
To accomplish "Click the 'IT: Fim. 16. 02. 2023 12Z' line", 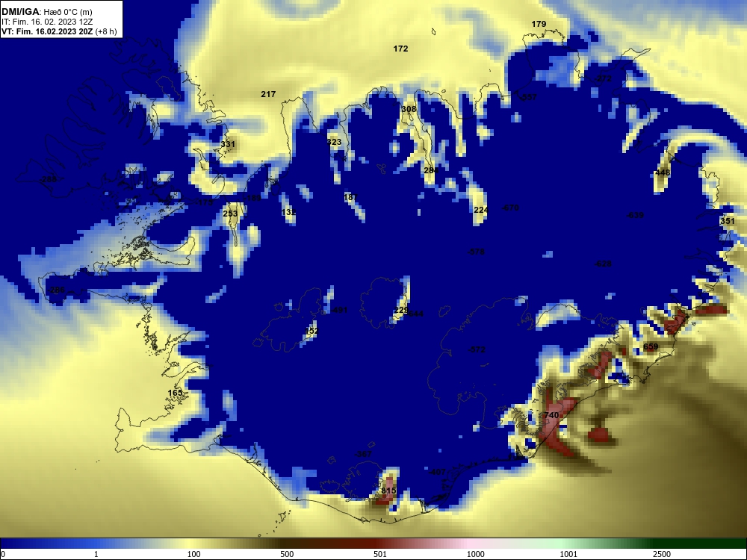I will tap(46, 22).
